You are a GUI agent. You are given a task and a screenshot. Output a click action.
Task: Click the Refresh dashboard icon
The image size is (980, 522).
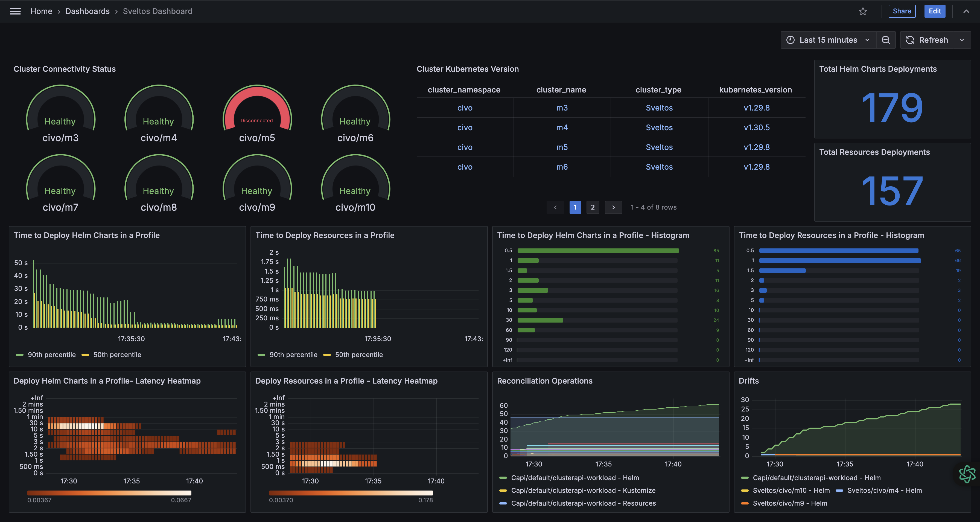pos(910,40)
